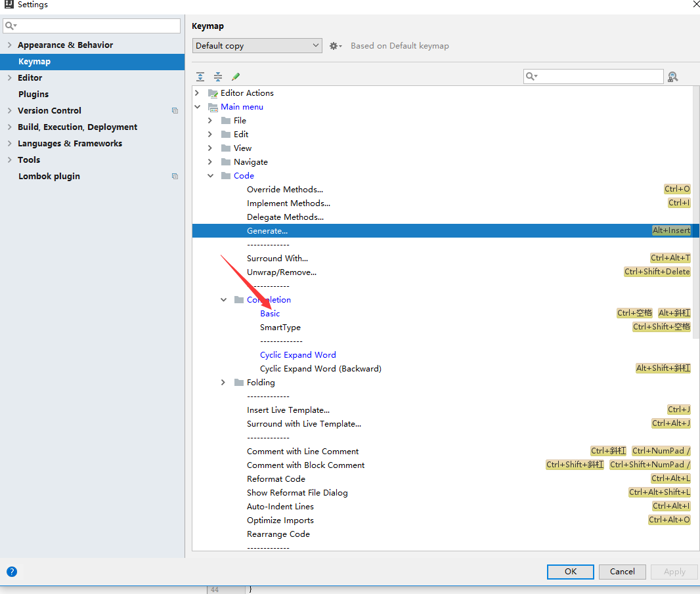The height and width of the screenshot is (594, 700).
Task: Click the Find Actions by Shortcut icon
Action: [x=672, y=77]
